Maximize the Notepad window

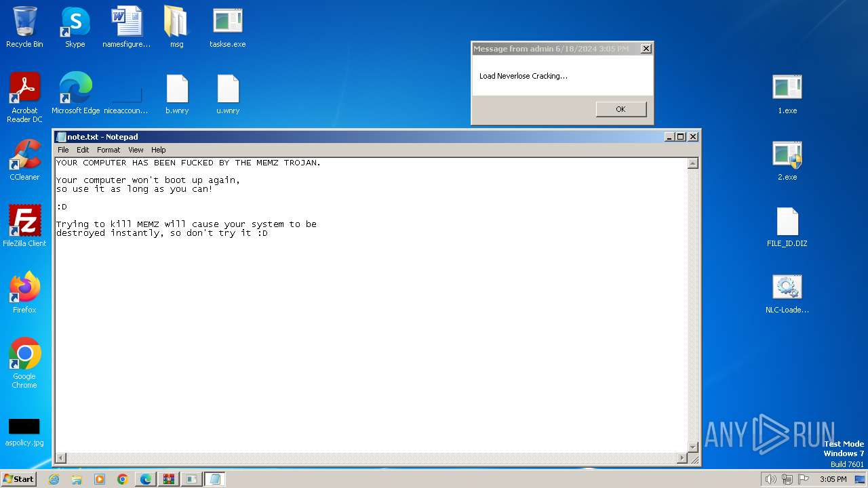681,137
